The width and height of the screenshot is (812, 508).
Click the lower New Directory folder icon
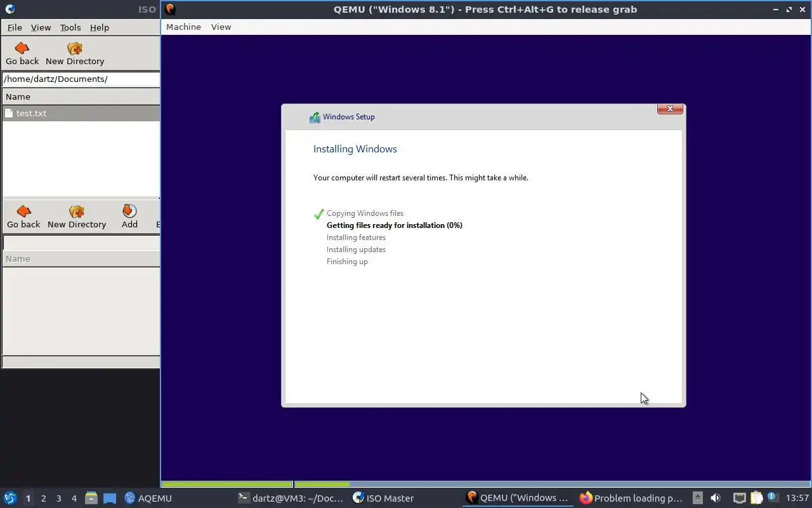77,211
